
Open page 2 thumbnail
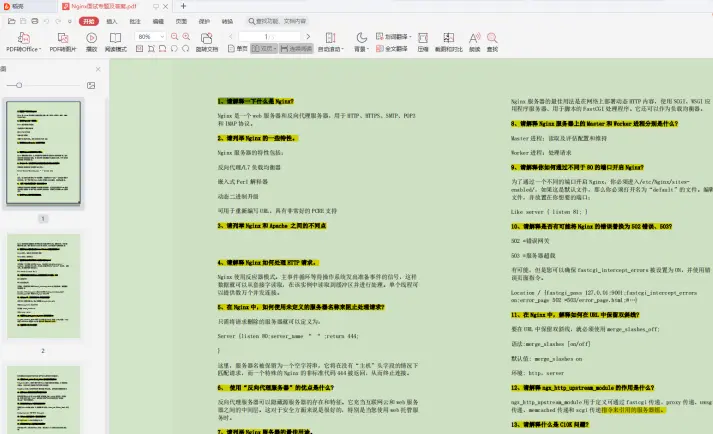43,286
